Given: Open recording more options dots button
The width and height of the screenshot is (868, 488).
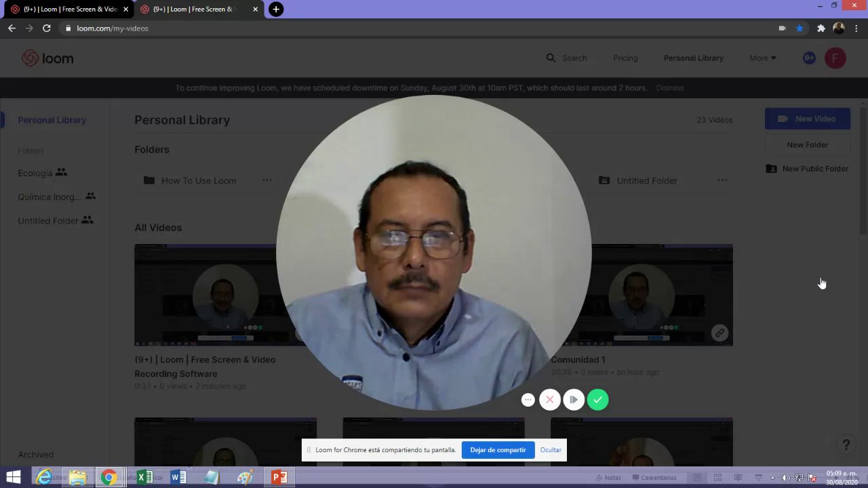Looking at the screenshot, I should point(528,400).
